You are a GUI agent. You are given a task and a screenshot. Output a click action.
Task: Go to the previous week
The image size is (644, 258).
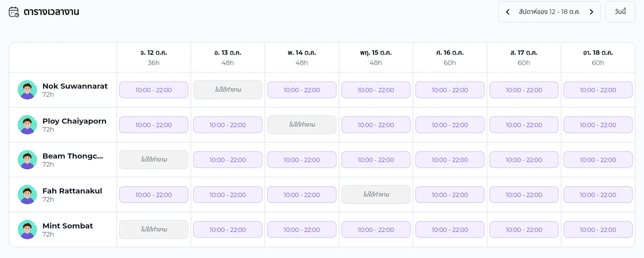point(508,12)
